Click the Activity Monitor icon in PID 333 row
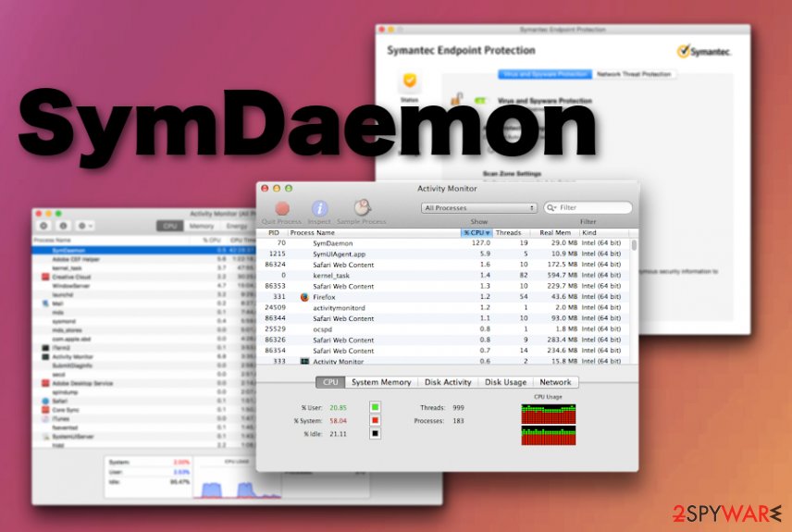Viewport: 792px width, 532px height. [304, 361]
